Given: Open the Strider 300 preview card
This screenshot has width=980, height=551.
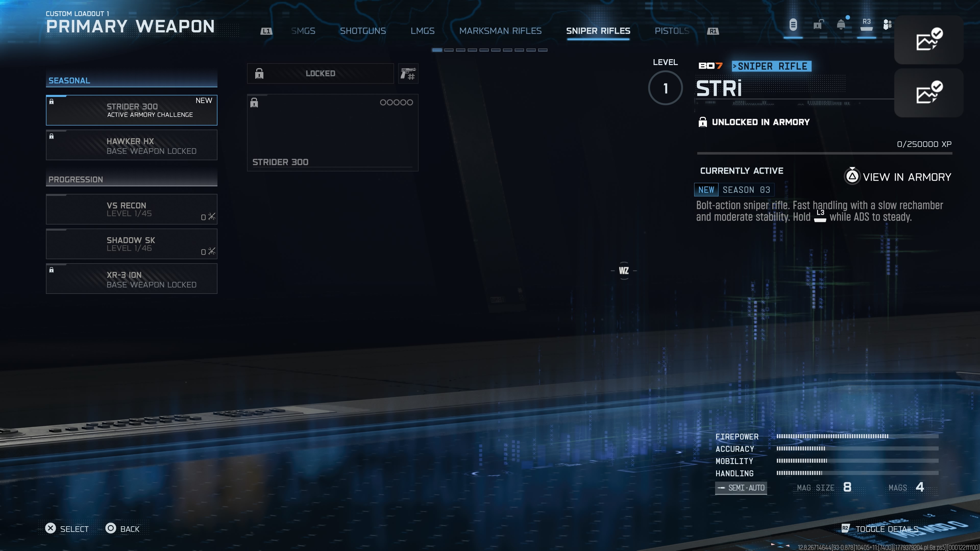Looking at the screenshot, I should click(x=333, y=132).
